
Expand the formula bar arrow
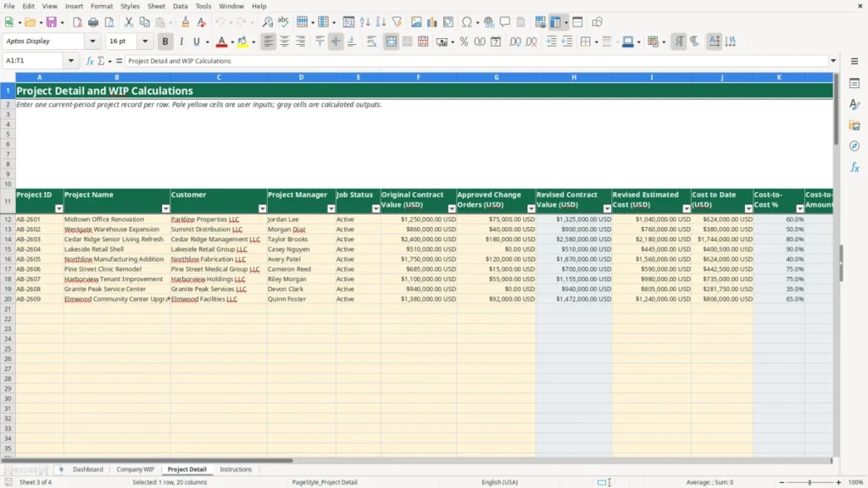(x=833, y=61)
